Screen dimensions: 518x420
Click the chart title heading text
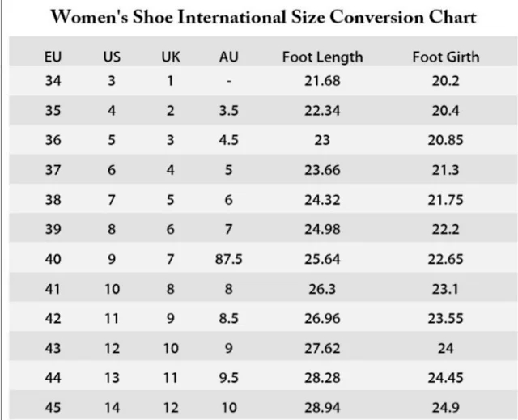263,17
